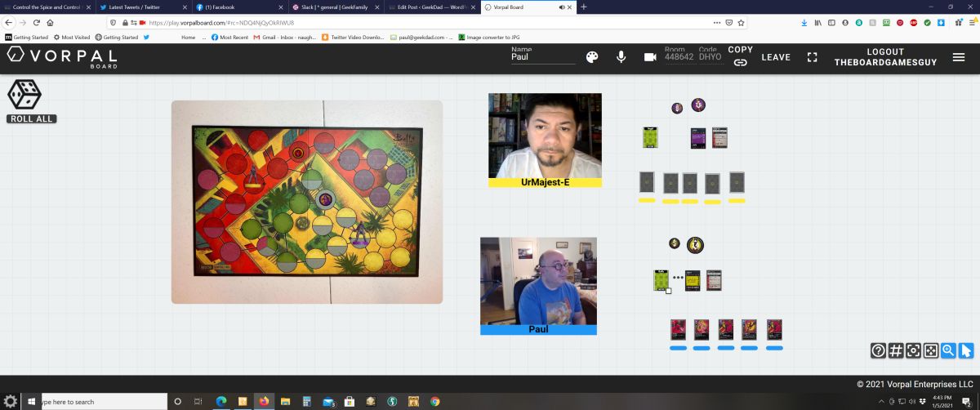The width and height of the screenshot is (980, 410).
Task: Log out of TheBoardGamesGuy account
Action: pyautogui.click(x=874, y=57)
